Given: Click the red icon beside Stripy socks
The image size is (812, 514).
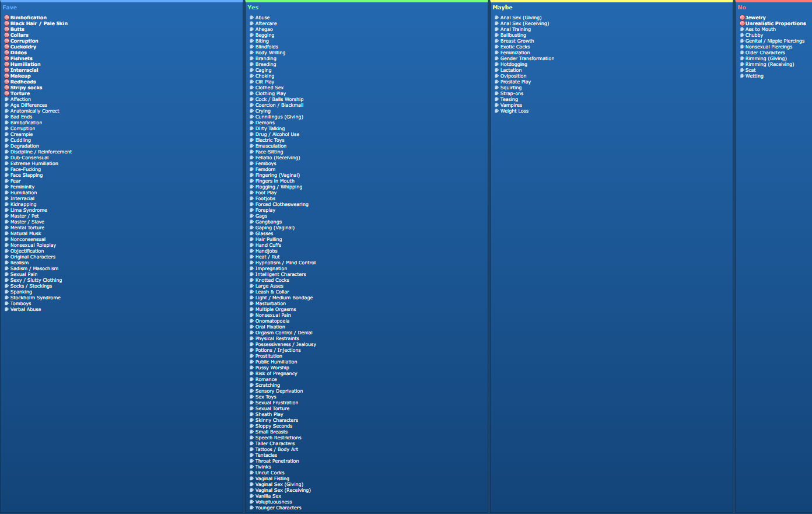Looking at the screenshot, I should coord(7,88).
